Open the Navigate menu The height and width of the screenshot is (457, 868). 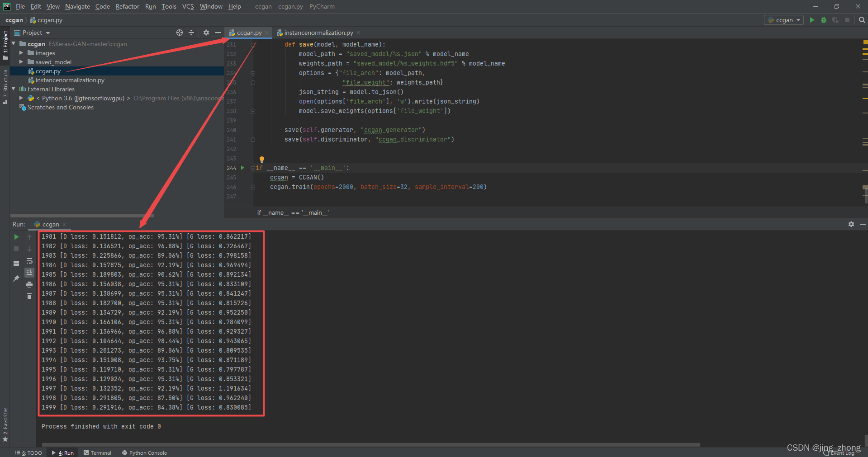coord(77,6)
